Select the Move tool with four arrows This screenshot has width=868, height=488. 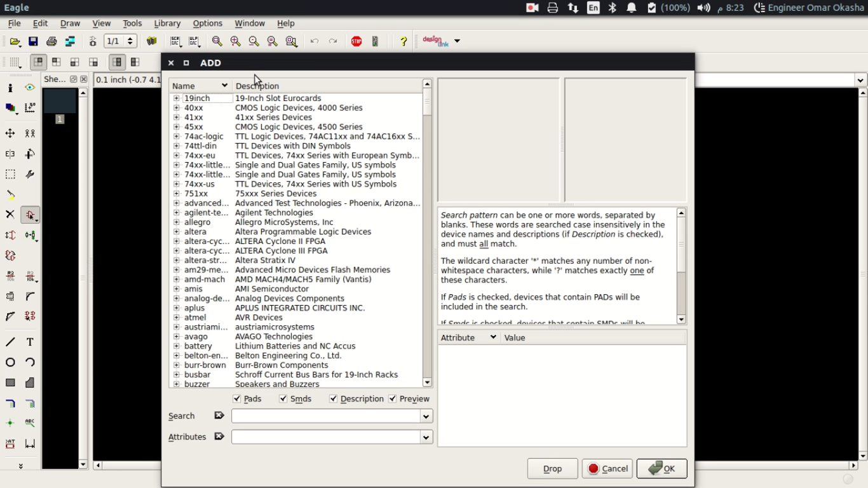(x=10, y=133)
